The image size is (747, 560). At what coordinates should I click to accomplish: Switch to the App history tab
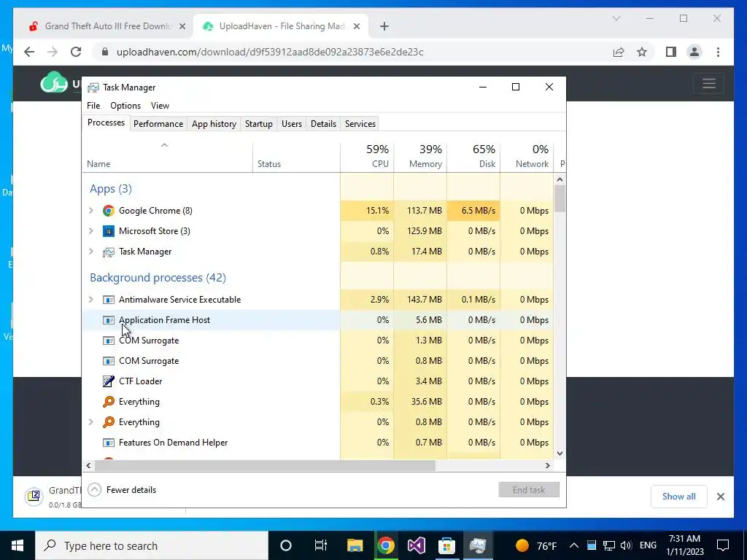tap(214, 124)
